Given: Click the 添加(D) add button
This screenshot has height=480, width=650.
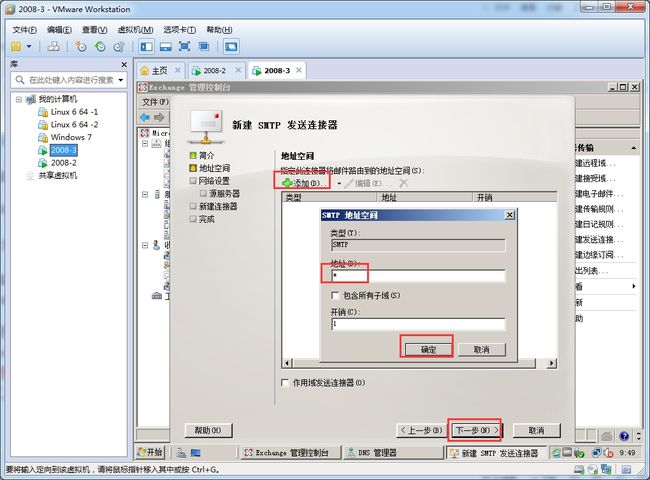Looking at the screenshot, I should coord(305,183).
